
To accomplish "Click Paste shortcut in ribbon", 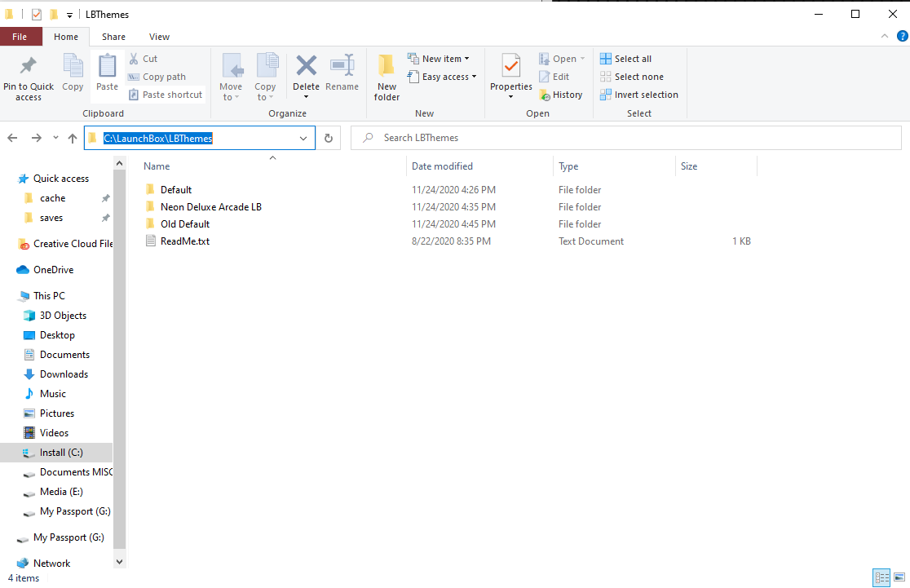I will pos(166,95).
